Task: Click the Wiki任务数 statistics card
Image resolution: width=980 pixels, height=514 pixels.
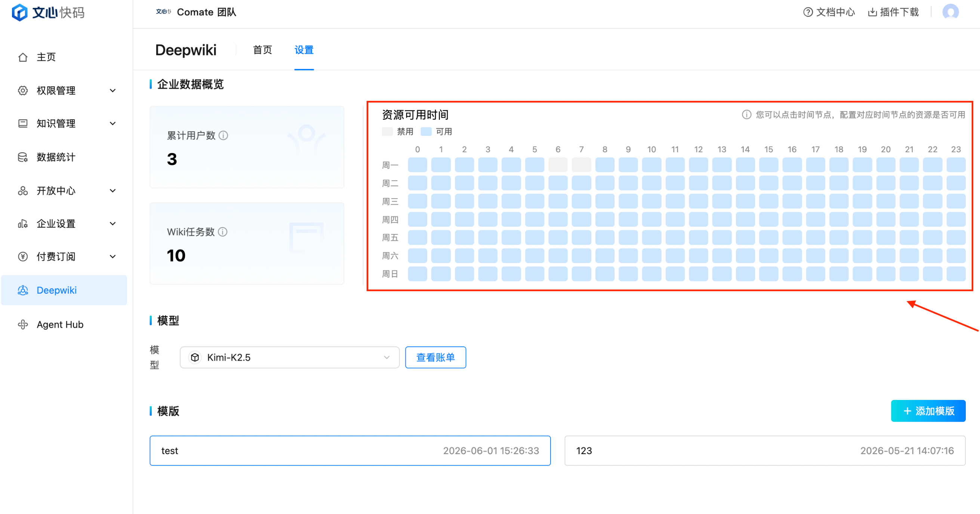Action: coord(247,243)
